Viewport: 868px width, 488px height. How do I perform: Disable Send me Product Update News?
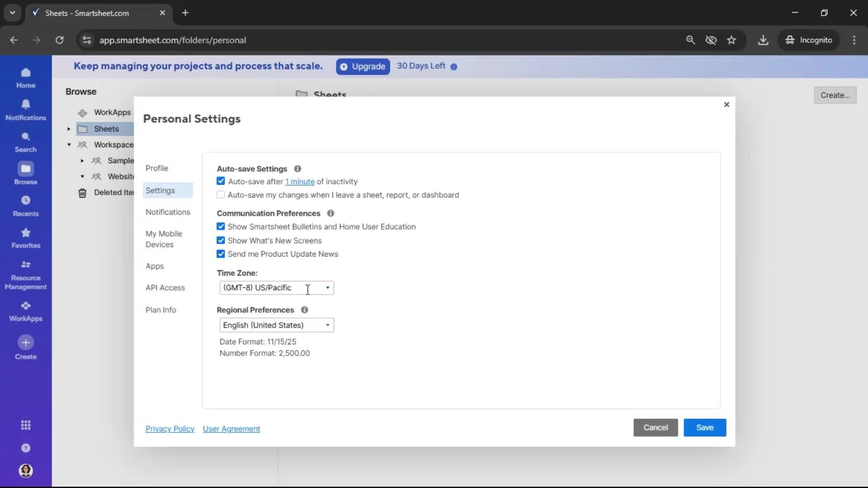pos(221,254)
